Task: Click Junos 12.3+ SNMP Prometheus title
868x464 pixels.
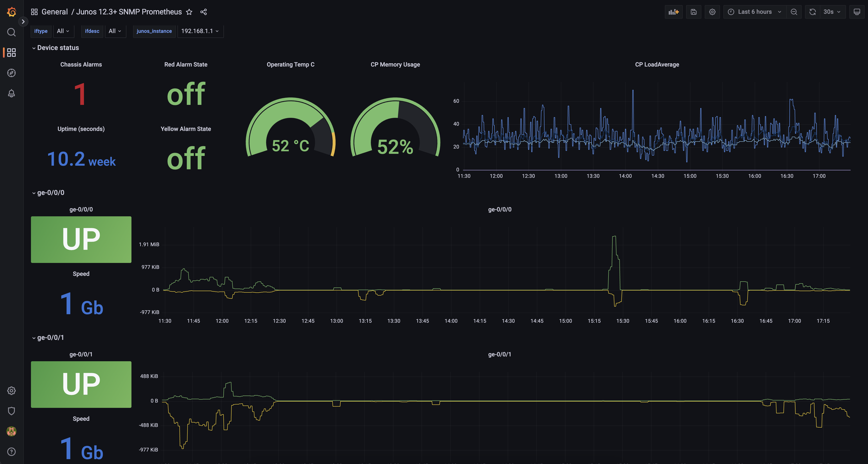Action: [129, 12]
